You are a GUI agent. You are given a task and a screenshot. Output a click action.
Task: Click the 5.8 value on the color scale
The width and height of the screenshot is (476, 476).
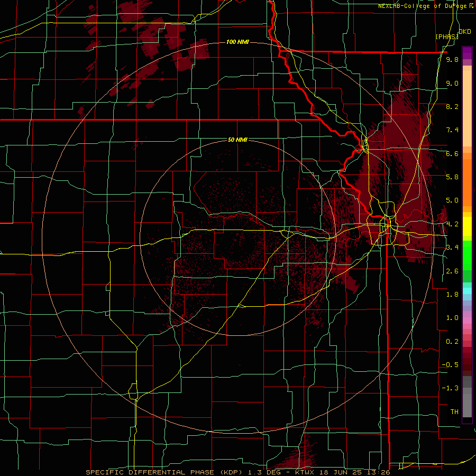click(452, 177)
